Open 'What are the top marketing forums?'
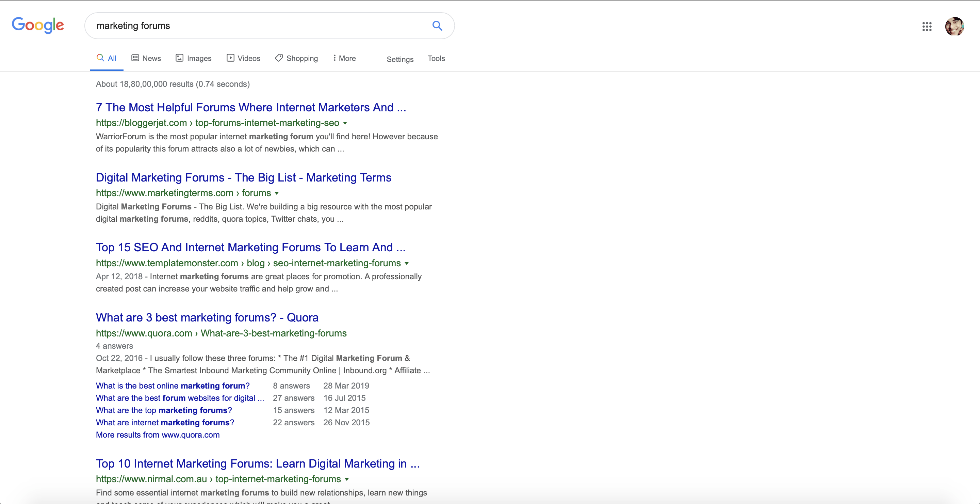This screenshot has height=504, width=980. point(164,410)
